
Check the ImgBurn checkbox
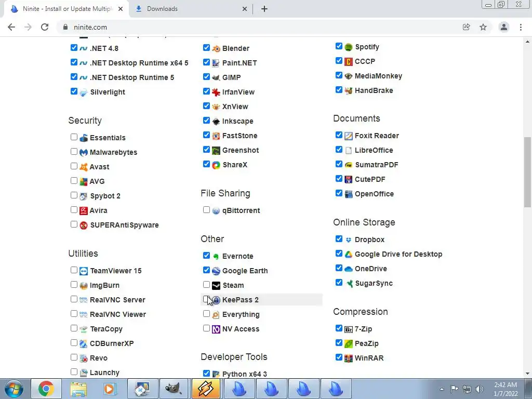point(74,285)
